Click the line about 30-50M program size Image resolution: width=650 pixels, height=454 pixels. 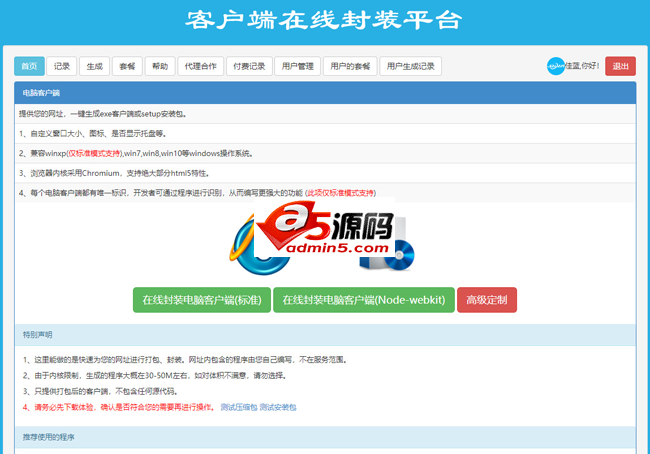pyautogui.click(x=155, y=376)
